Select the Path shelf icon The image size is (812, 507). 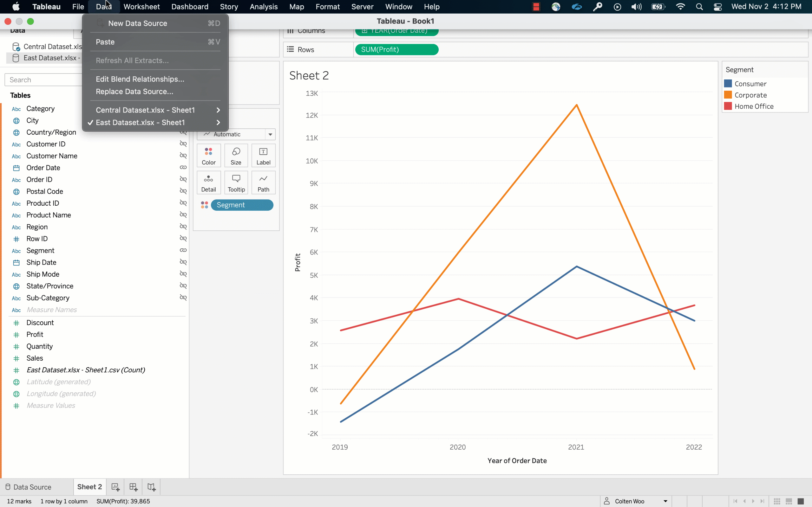(263, 182)
